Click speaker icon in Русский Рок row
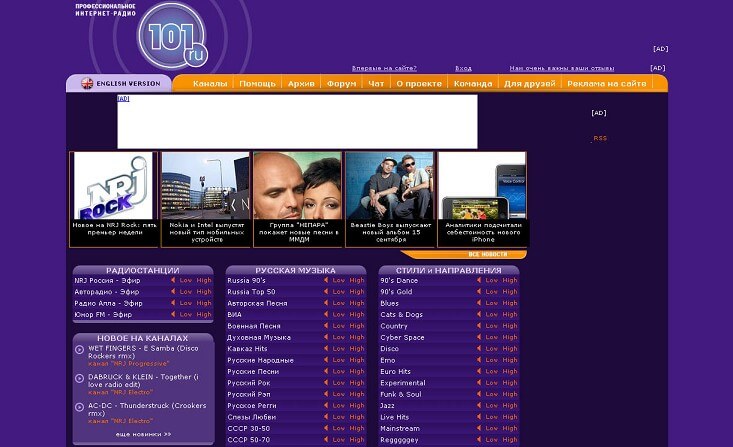733x447 pixels. tap(326, 382)
